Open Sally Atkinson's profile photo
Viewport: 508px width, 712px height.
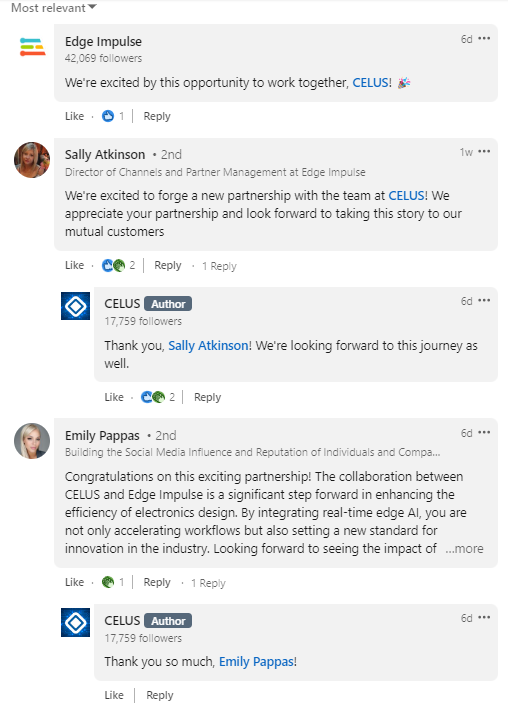(x=32, y=160)
